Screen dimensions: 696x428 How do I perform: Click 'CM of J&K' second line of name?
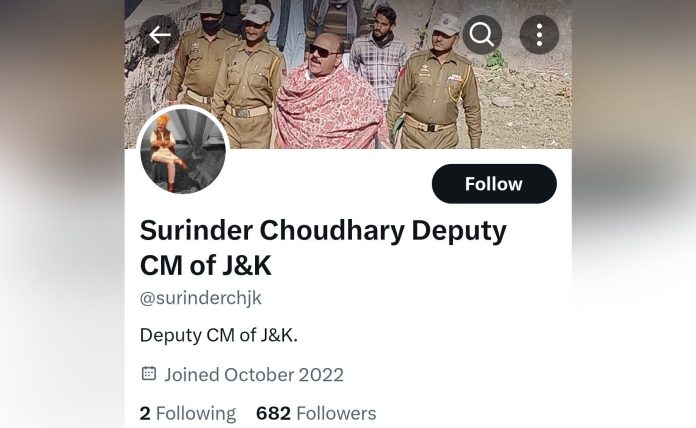tap(206, 266)
